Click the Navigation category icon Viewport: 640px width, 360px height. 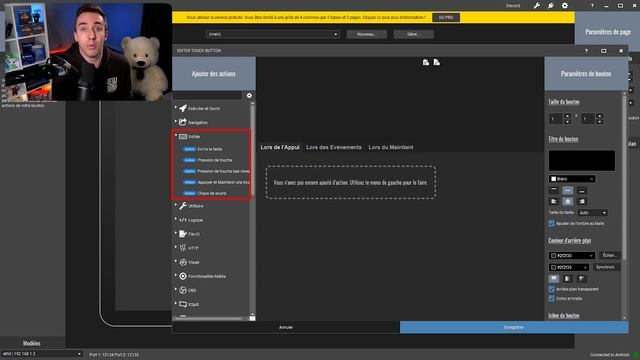point(183,122)
